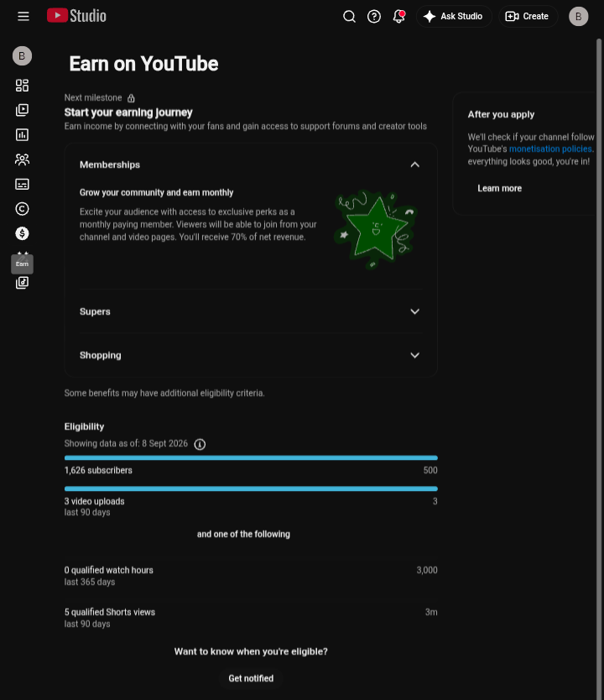Click 'Some benefits may have additional eligibility criteria'
The height and width of the screenshot is (700, 604).
pyautogui.click(x=164, y=394)
